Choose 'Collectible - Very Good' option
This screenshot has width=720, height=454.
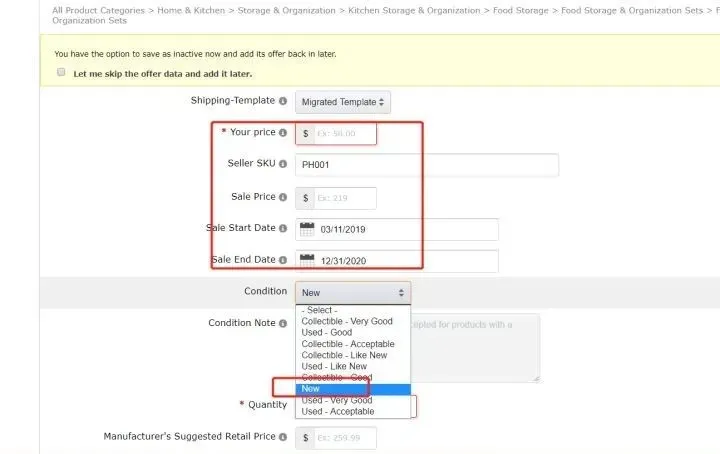[347, 321]
